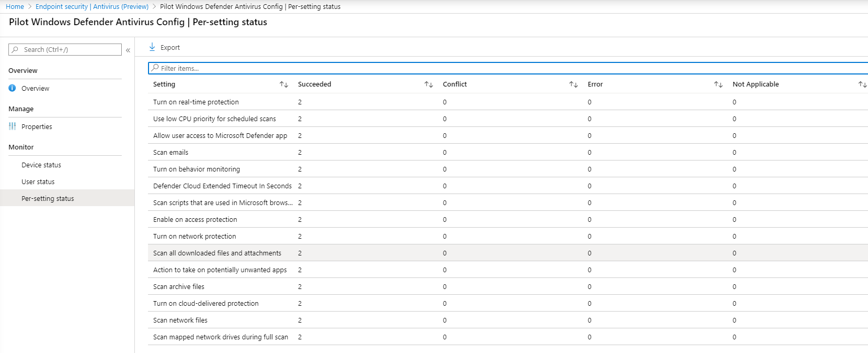This screenshot has height=353, width=868.
Task: Collapse the sidebar with double-chevron icon
Action: pyautogui.click(x=128, y=50)
